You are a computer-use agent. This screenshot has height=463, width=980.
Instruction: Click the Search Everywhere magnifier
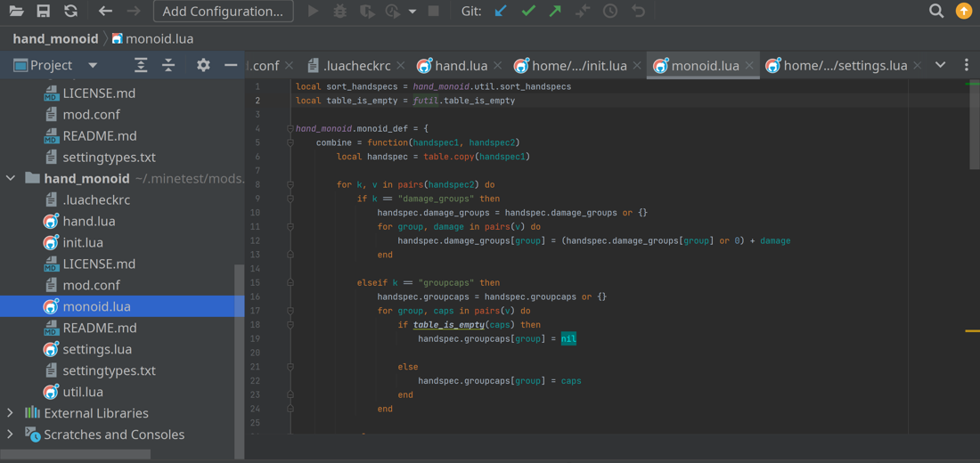point(936,11)
